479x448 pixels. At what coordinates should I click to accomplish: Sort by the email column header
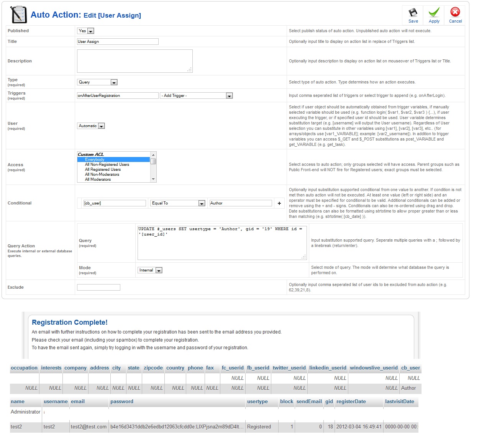[78, 402]
